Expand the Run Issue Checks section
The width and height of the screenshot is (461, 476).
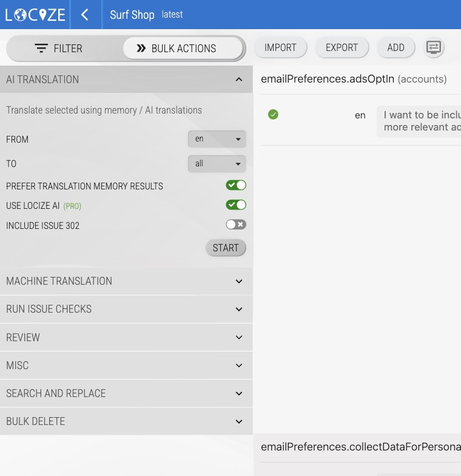click(126, 309)
